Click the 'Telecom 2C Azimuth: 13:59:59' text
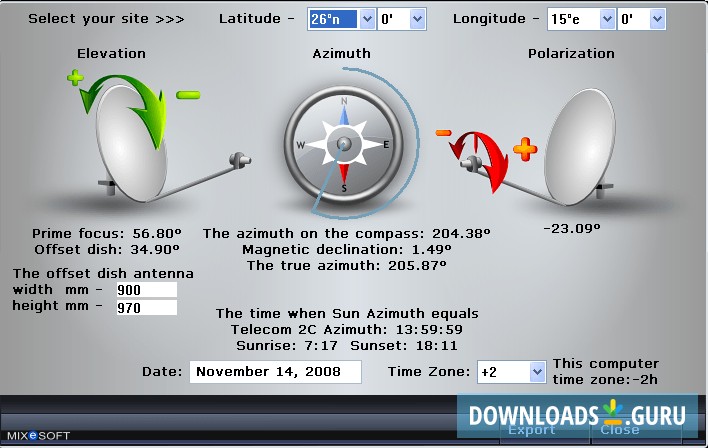Viewport: 708px width, 448px height. [x=347, y=330]
